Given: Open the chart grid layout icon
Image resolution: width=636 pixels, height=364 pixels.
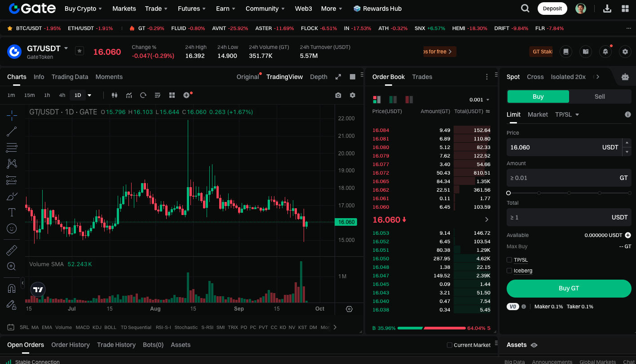Looking at the screenshot, I should click(172, 95).
